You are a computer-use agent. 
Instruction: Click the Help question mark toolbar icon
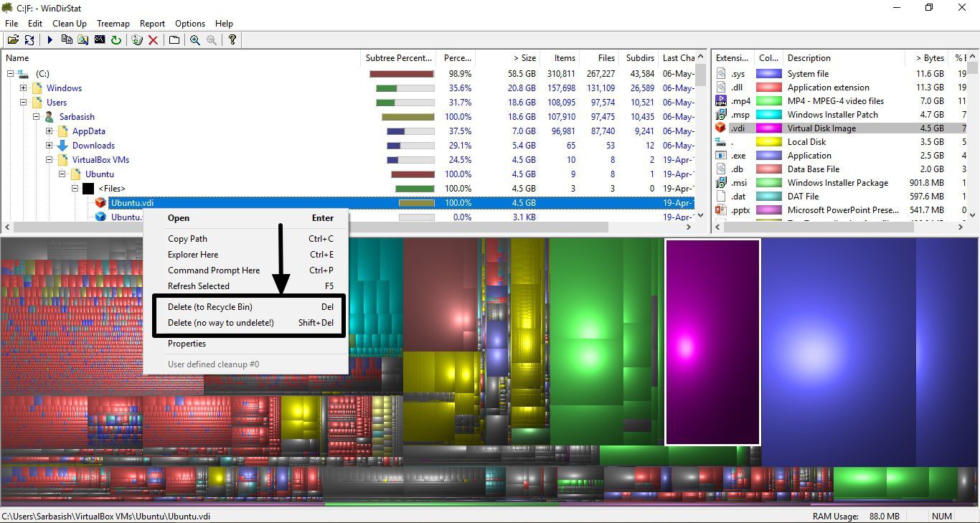(232, 40)
